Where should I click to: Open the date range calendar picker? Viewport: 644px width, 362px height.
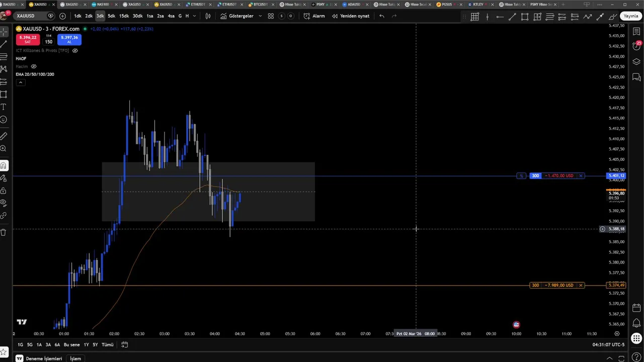(124, 344)
